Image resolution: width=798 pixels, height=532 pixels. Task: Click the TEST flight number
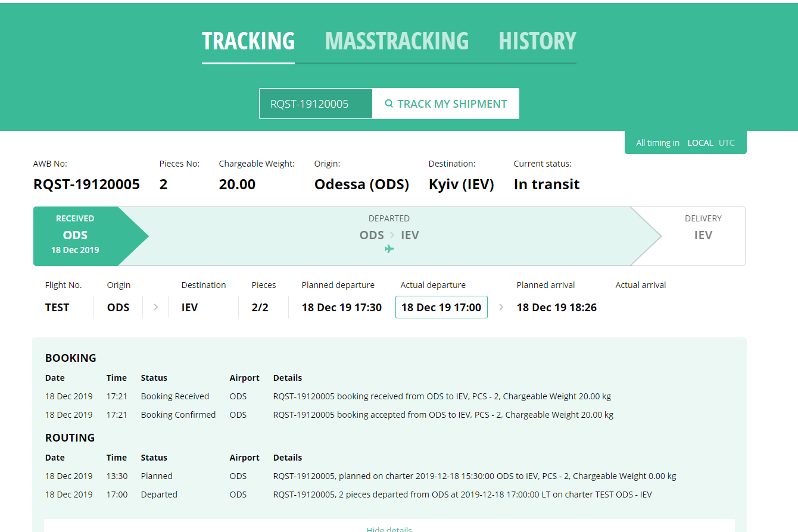tap(57, 308)
